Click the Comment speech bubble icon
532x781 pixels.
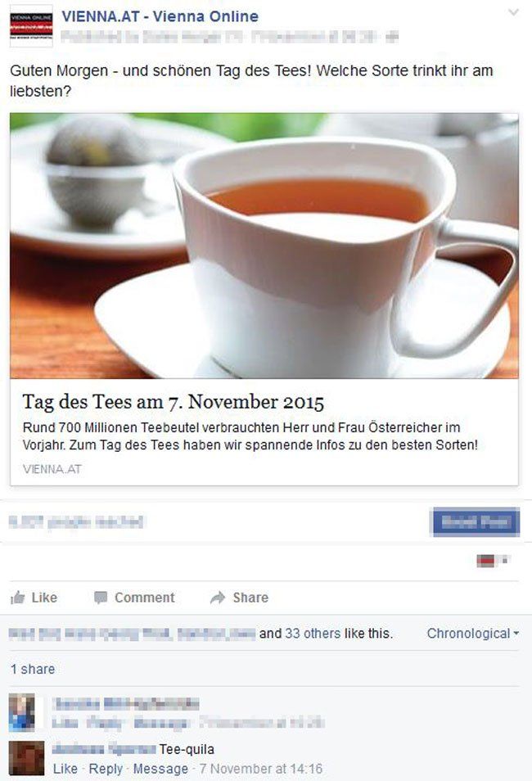tap(101, 598)
